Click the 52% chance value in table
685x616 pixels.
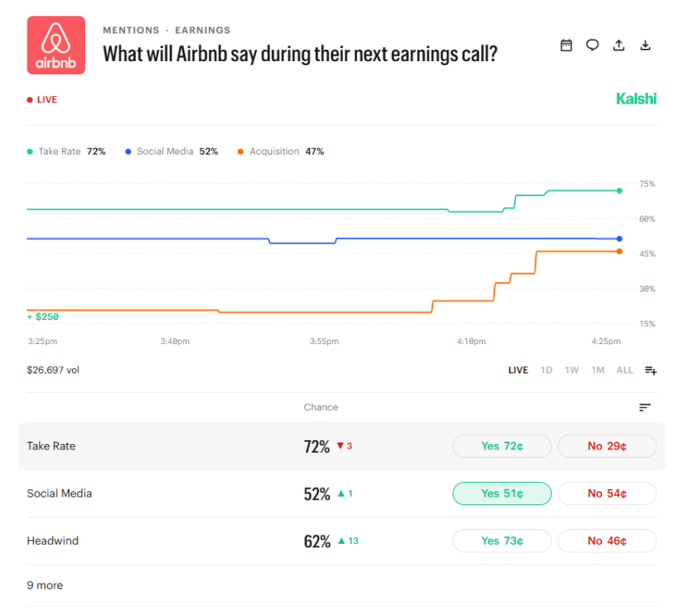pyautogui.click(x=317, y=494)
